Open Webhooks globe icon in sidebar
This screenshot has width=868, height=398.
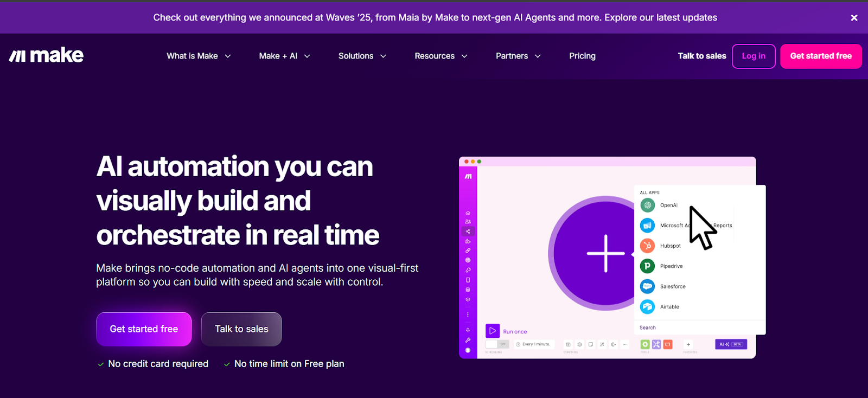point(468,260)
